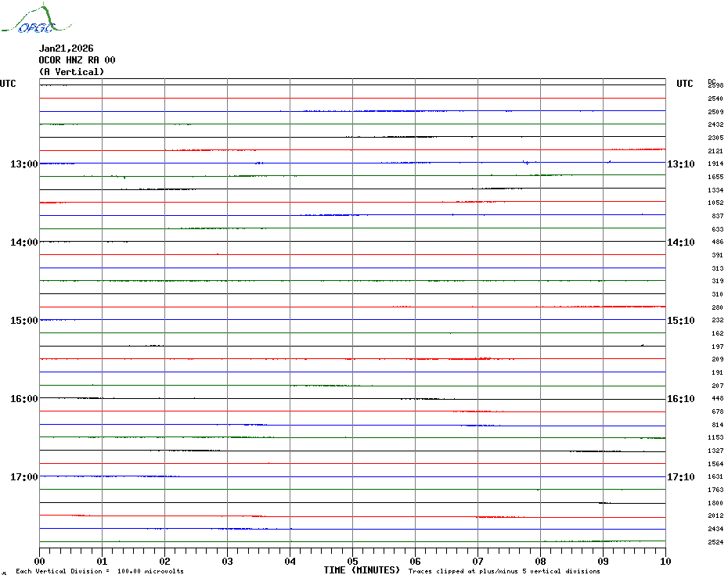The image size is (728, 582).
Task: Click the DC offset value 1800
Action: 715,503
